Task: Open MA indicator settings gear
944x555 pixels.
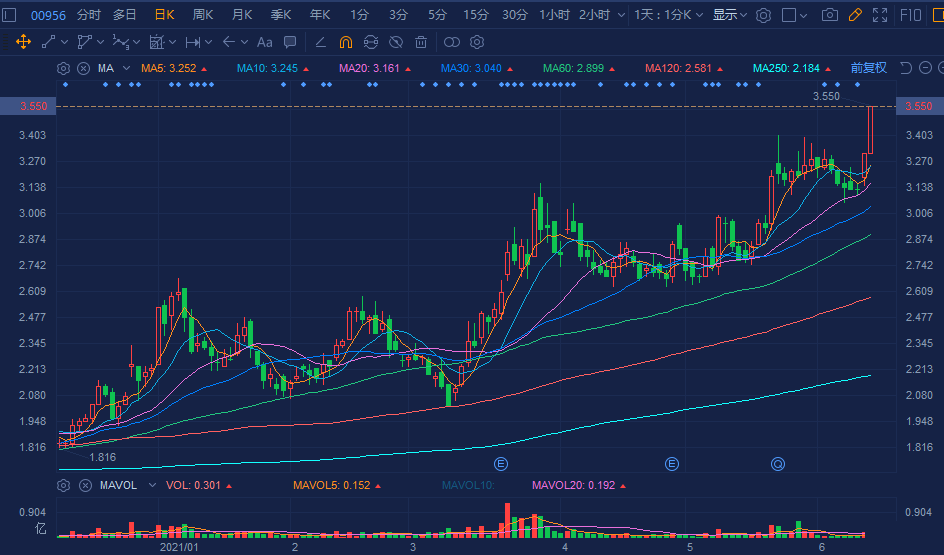Action: click(64, 68)
